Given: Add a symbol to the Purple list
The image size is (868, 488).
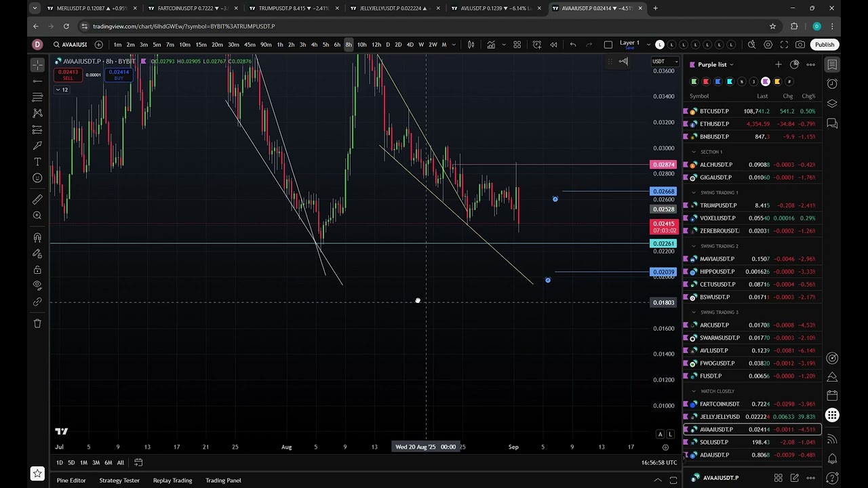Looking at the screenshot, I should click(778, 64).
